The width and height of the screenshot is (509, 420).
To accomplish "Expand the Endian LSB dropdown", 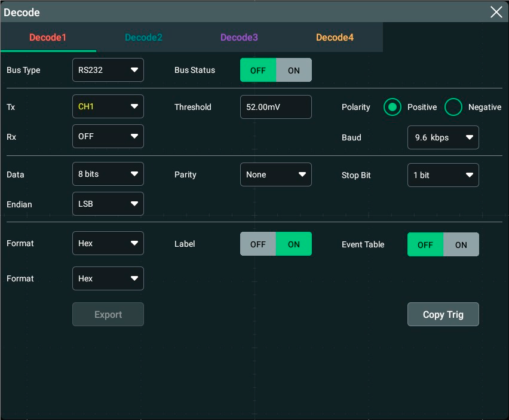I will [108, 204].
